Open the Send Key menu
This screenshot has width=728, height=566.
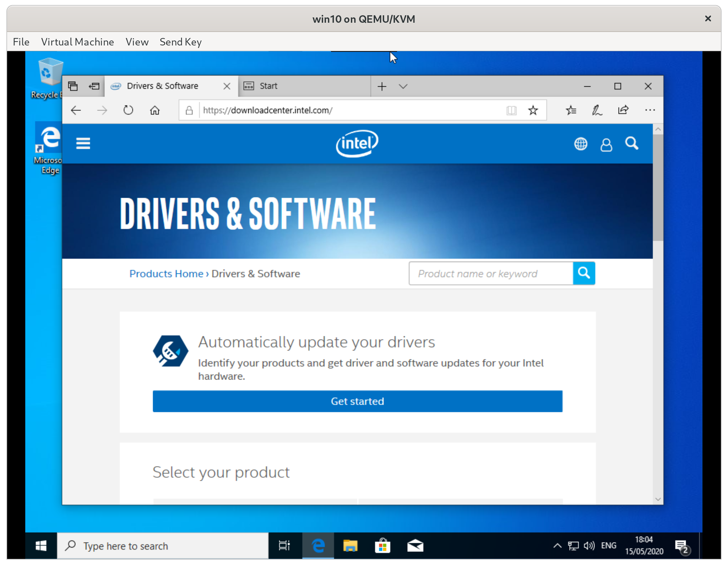(x=180, y=42)
